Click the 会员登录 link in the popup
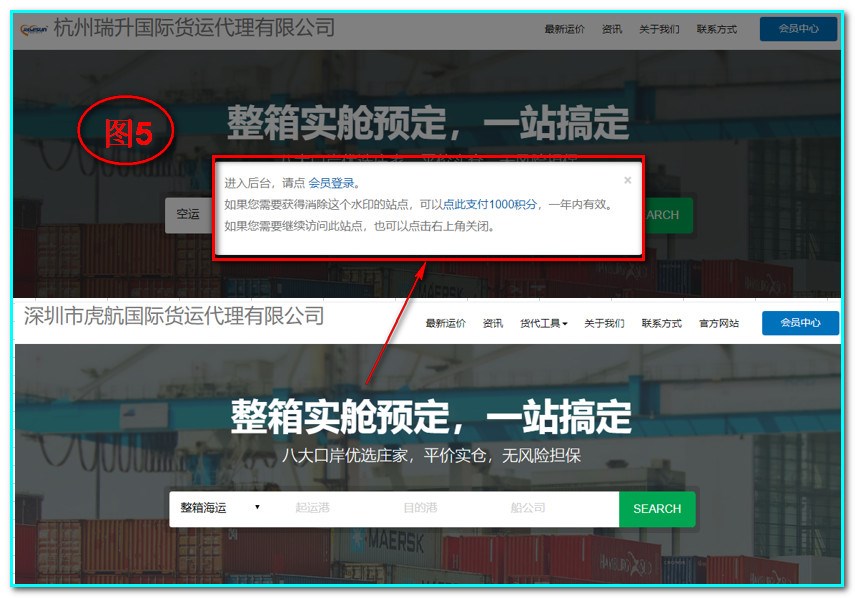The width and height of the screenshot is (855, 598). [x=331, y=183]
